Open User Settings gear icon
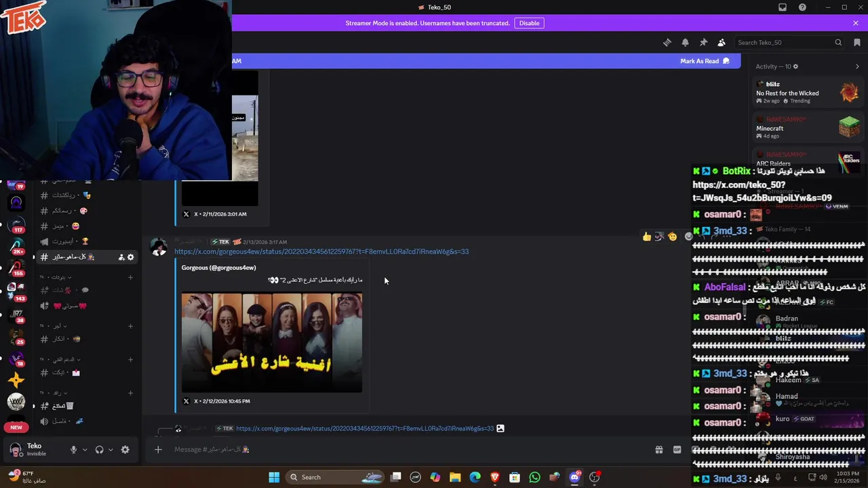 pos(125,449)
